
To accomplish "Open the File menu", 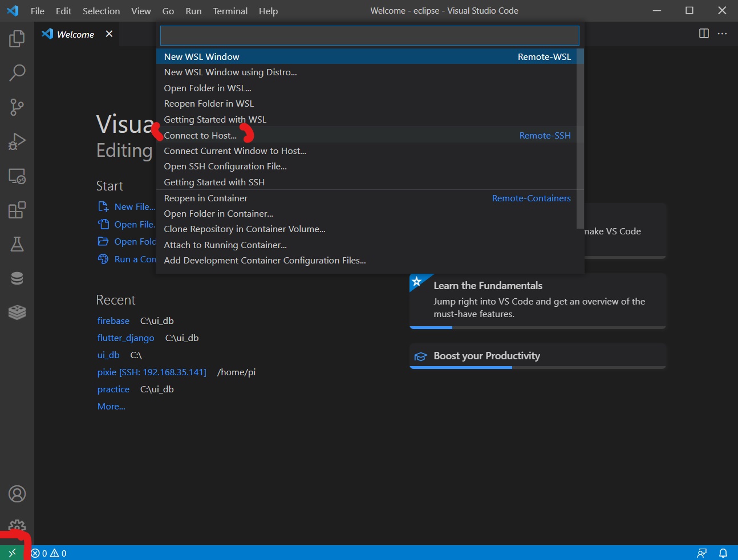I will pos(38,11).
